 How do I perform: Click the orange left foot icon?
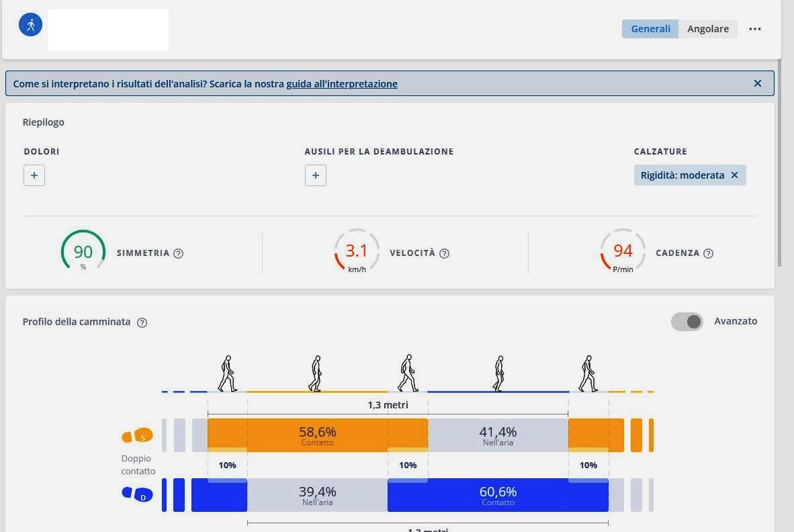tap(137, 437)
